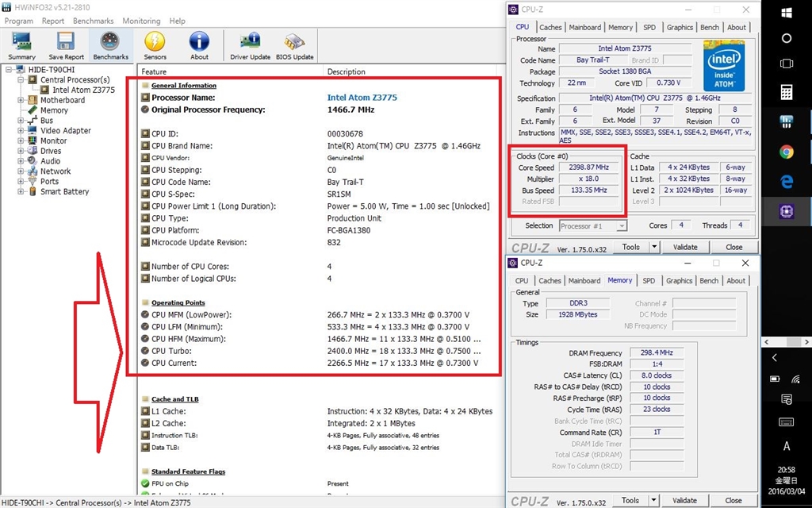Screen dimensions: 812x508
Task: Expand the Motherboard tree node
Action: coord(21,101)
